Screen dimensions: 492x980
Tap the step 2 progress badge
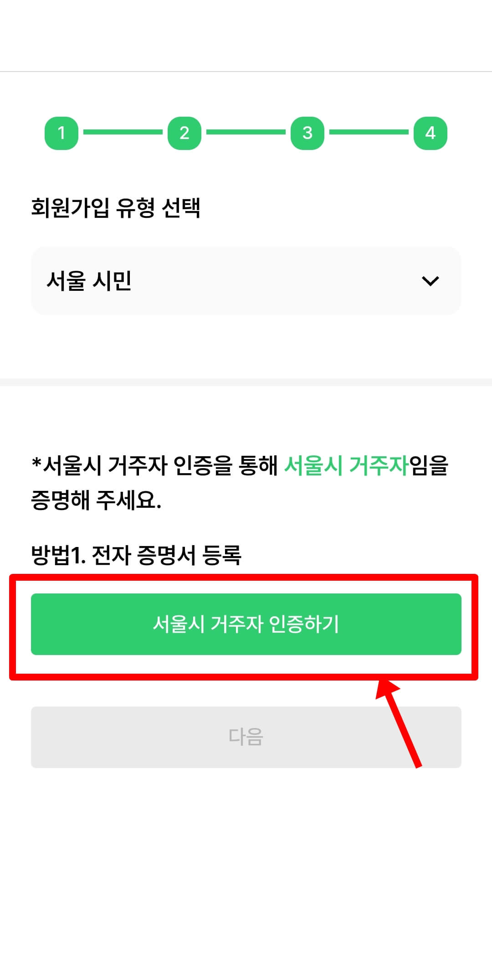click(x=184, y=133)
